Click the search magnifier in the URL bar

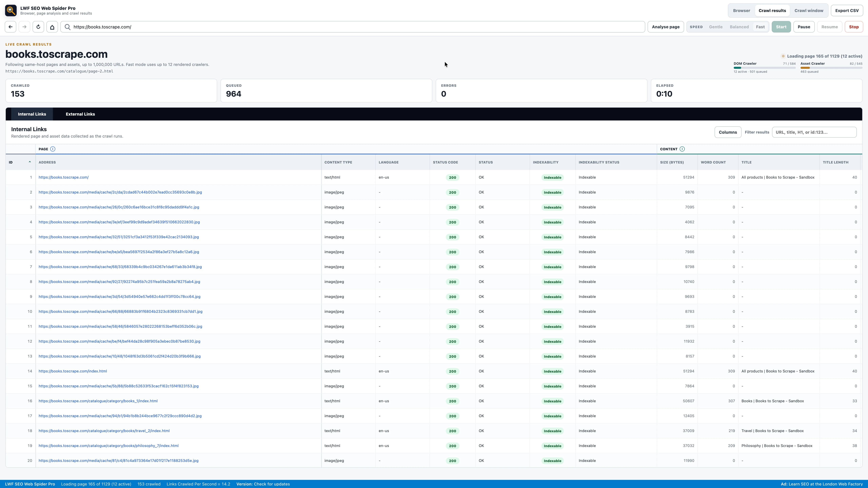pyautogui.click(x=67, y=27)
